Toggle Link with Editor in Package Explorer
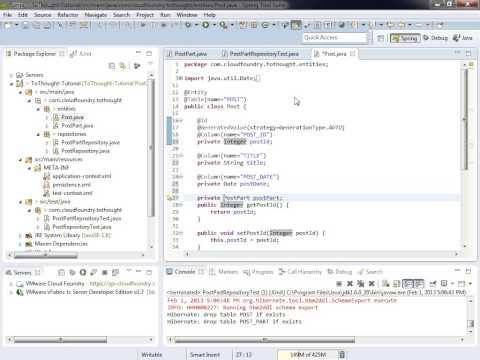Viewport: 480px width, 360px height. (x=123, y=66)
